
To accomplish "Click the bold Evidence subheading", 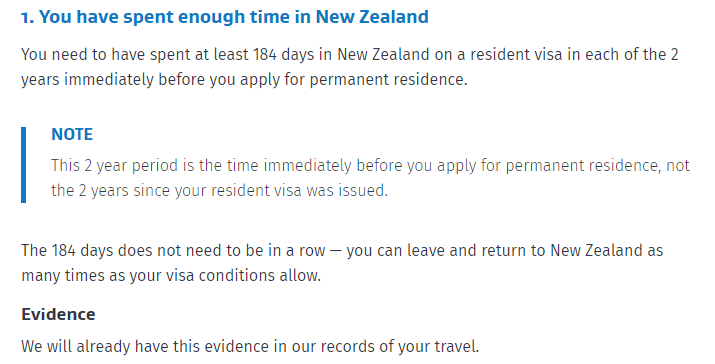I will click(58, 314).
